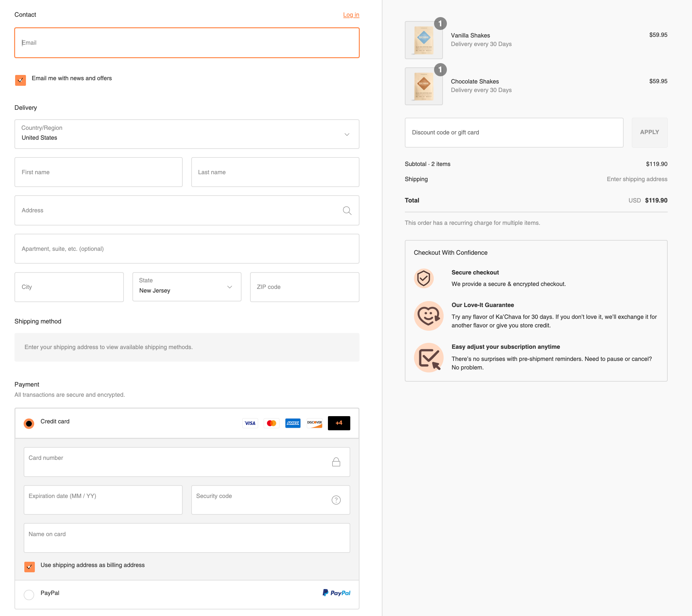692x616 pixels.
Task: Click the Vanilla Shakes product thumbnail
Action: pyautogui.click(x=424, y=40)
